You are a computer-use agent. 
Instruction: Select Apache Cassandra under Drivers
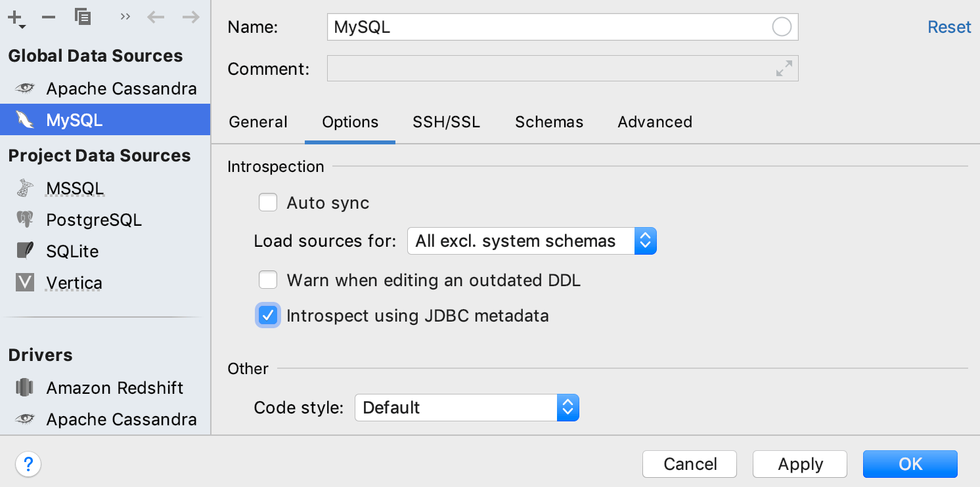(x=105, y=419)
